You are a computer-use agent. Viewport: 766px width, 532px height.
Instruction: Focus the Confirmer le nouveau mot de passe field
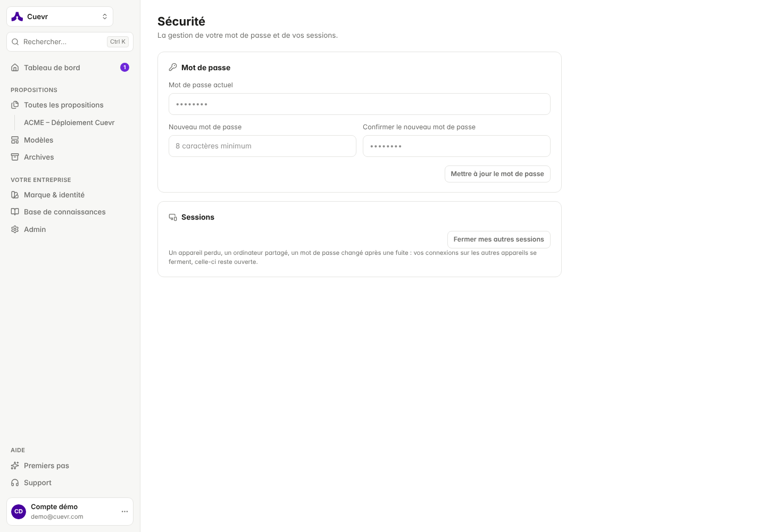click(x=456, y=146)
